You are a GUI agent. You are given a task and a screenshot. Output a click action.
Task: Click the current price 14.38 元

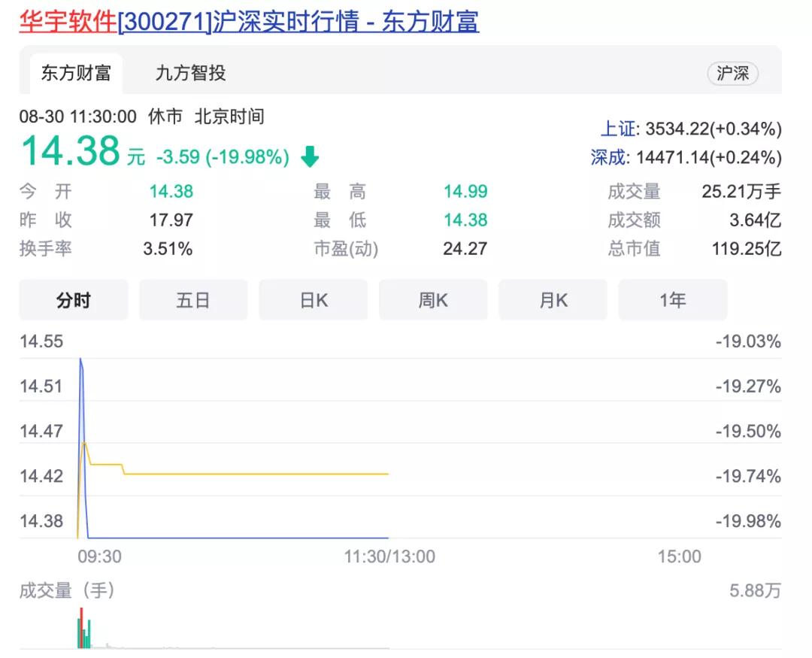point(83,150)
